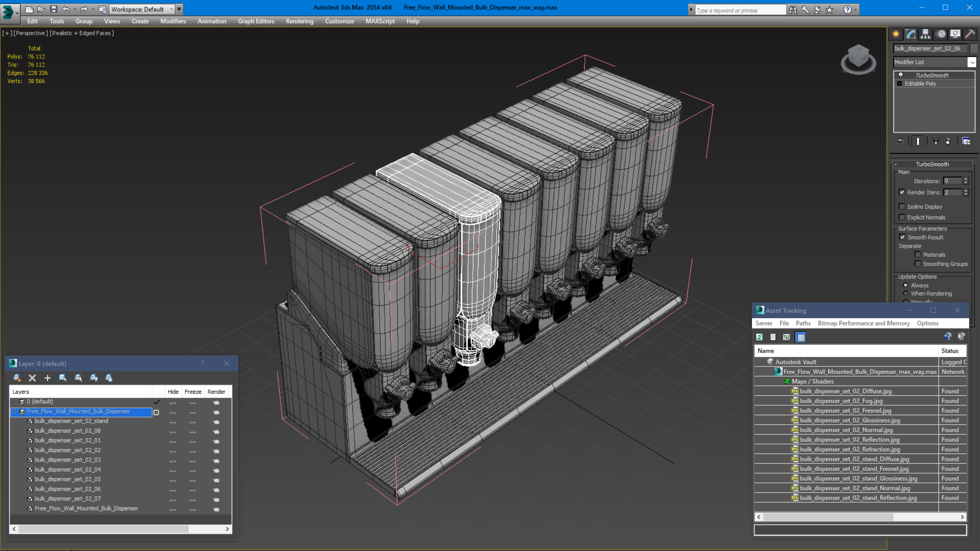Image resolution: width=980 pixels, height=551 pixels.
Task: Open the Edit menu
Action: [x=32, y=21]
